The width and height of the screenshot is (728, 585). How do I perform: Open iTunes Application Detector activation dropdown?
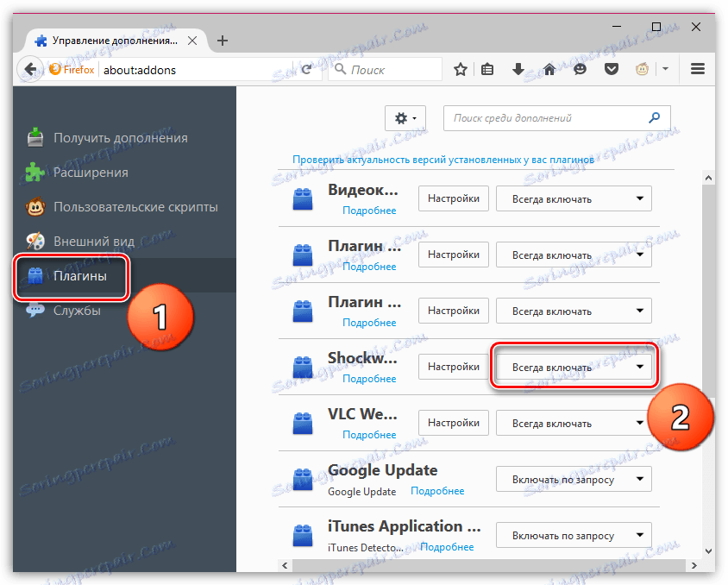click(573, 535)
